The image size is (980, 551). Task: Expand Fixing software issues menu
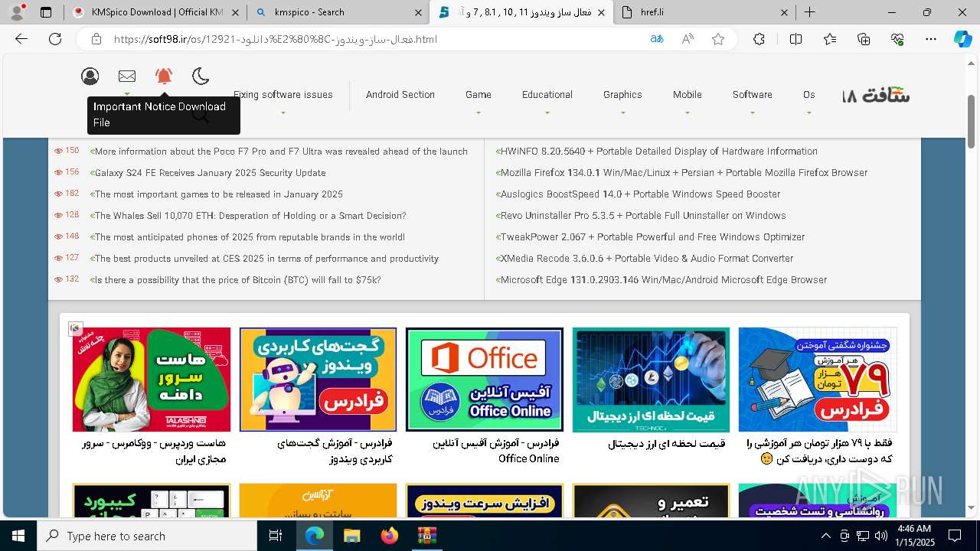(283, 95)
